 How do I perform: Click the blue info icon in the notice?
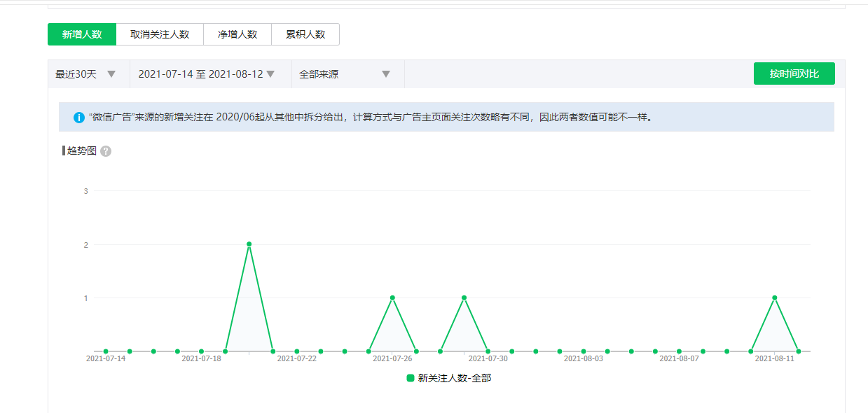click(x=79, y=118)
